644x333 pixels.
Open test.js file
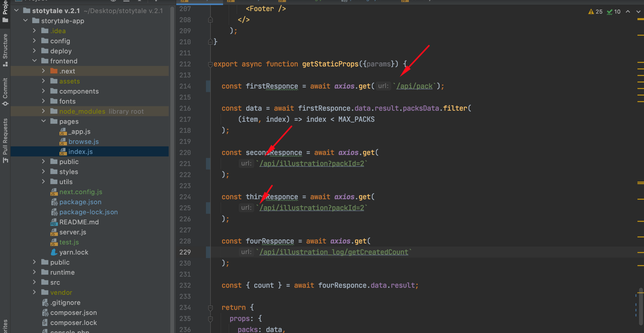coord(69,242)
